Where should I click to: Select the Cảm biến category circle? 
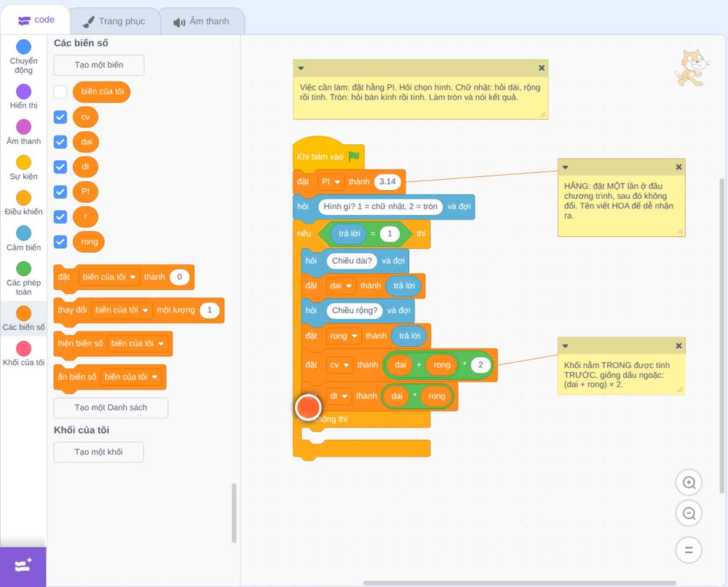pos(24,233)
